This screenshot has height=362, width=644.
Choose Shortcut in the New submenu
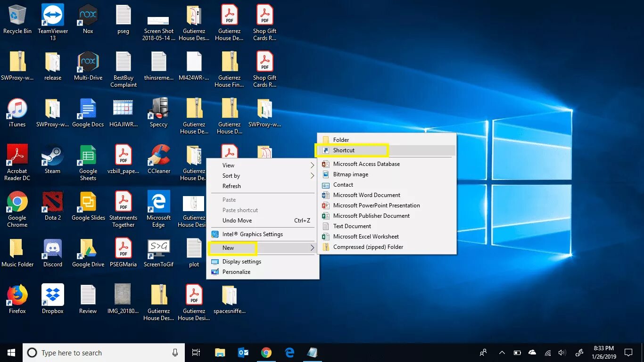pos(387,150)
